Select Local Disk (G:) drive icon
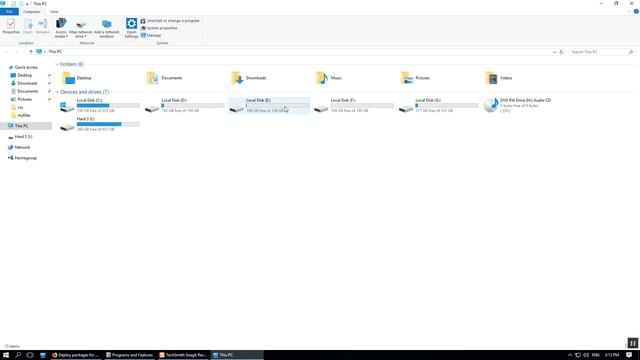 pos(406,108)
